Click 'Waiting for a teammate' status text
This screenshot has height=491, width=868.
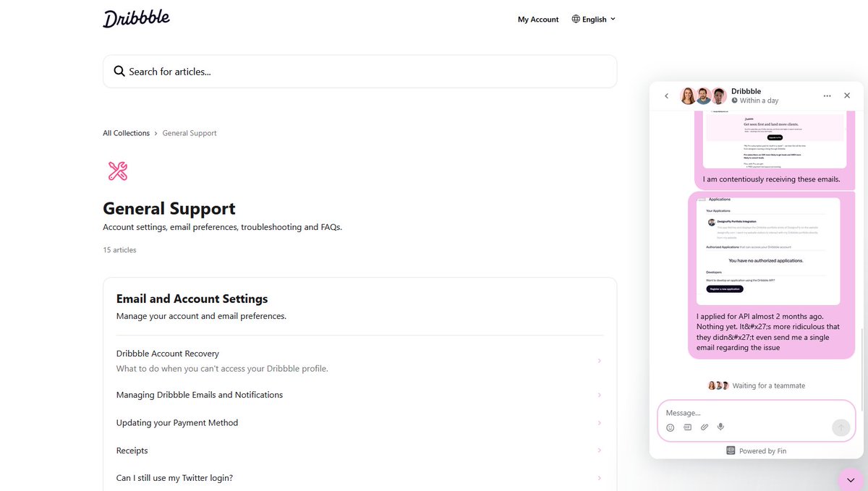click(x=768, y=385)
